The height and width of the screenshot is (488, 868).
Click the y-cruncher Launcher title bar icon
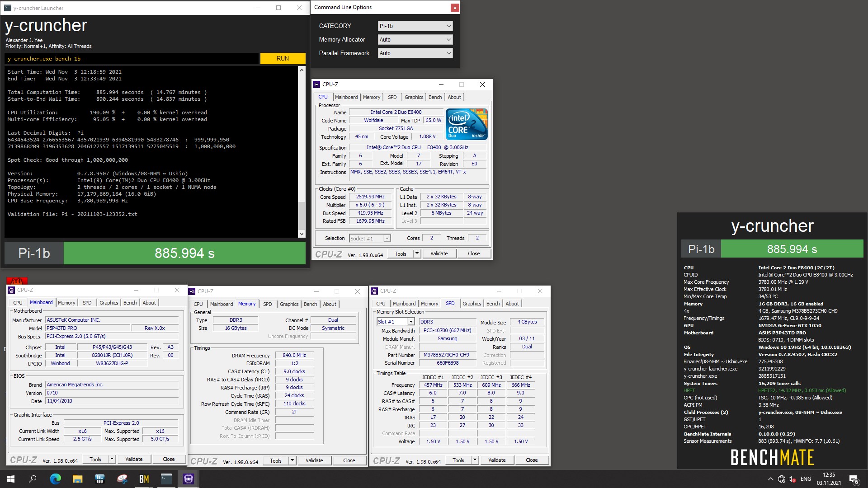(x=8, y=8)
